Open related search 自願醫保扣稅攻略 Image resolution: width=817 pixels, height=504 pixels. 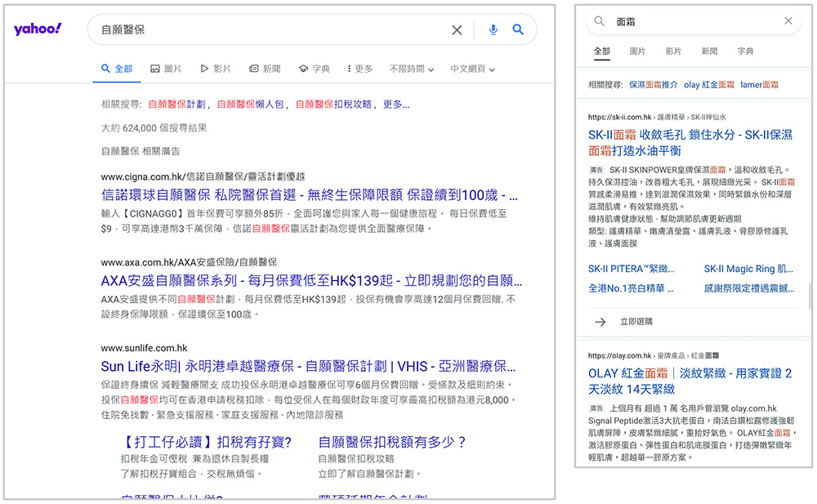(333, 105)
